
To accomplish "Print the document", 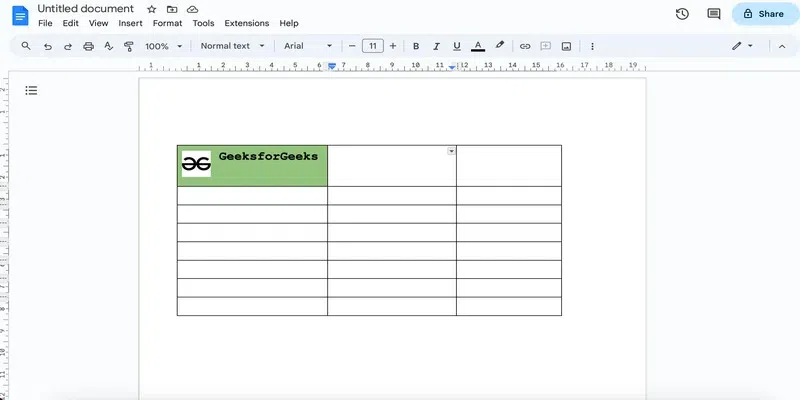I will [x=88, y=46].
